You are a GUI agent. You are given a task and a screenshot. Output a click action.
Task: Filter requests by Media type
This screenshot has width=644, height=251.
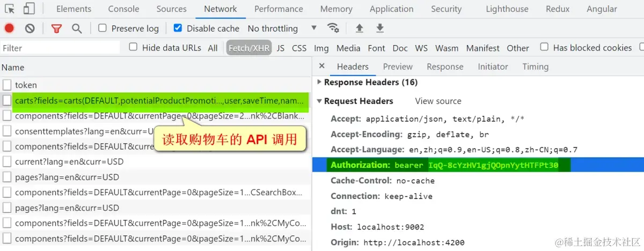point(348,48)
